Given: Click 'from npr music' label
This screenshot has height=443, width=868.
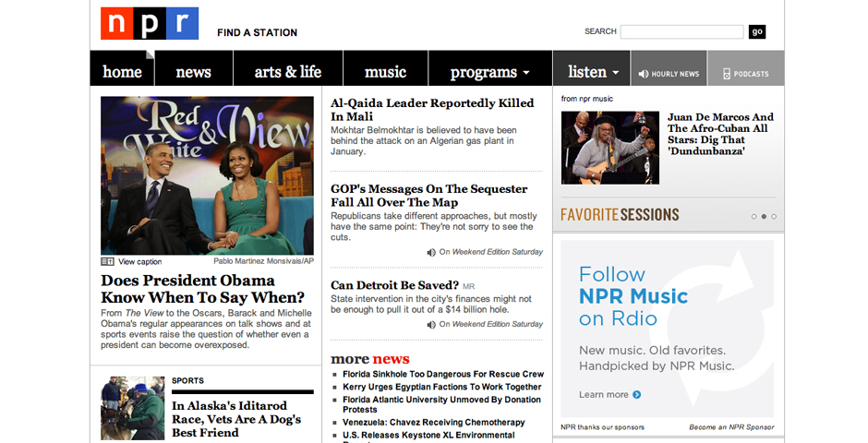Looking at the screenshot, I should [586, 99].
